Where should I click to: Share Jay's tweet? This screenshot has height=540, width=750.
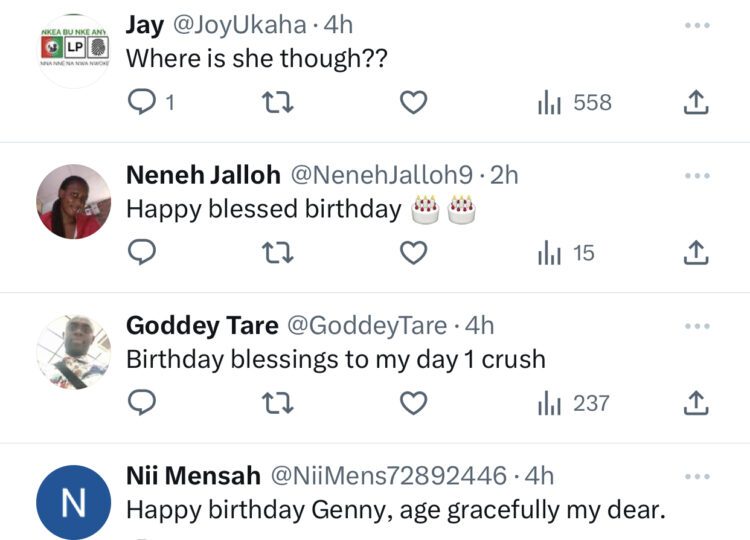(696, 103)
